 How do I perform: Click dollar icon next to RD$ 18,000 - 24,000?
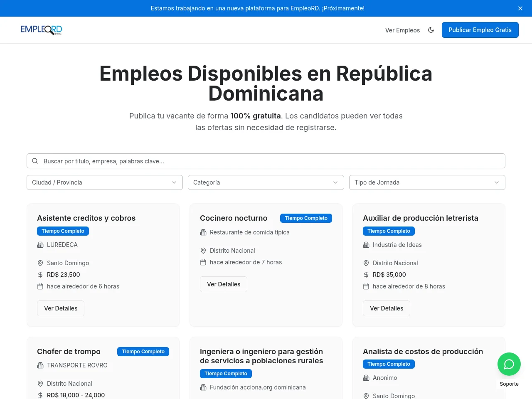40,395
